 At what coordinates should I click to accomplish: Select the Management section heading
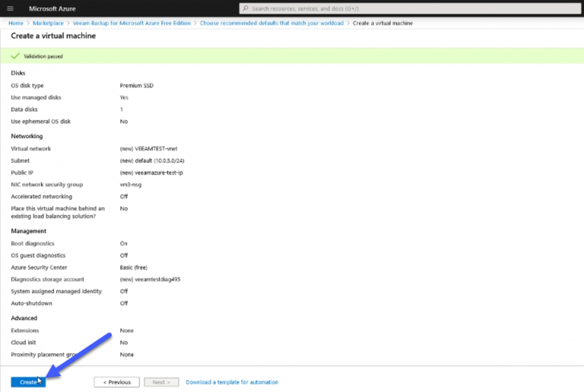point(29,231)
